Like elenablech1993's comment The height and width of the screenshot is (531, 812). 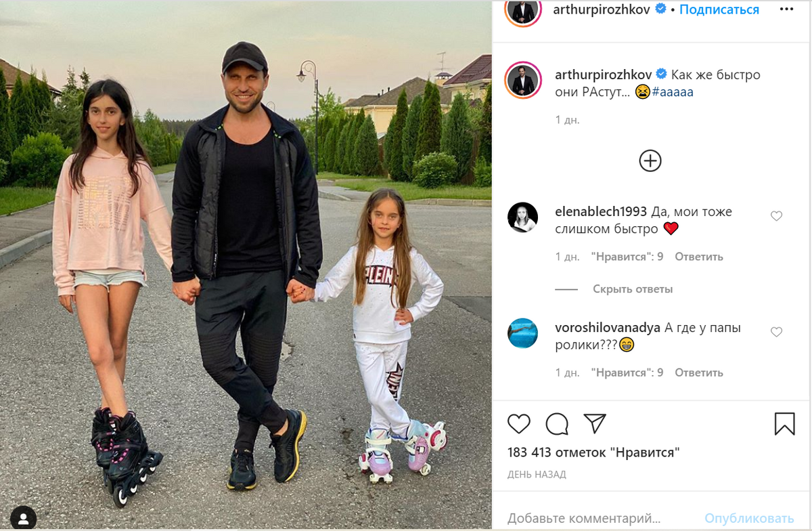point(777,216)
